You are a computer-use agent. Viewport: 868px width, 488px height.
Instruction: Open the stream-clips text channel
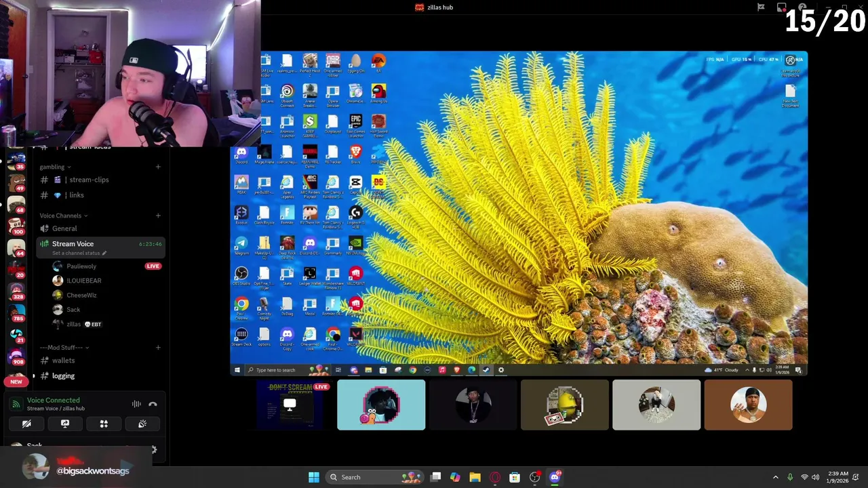tap(100, 180)
